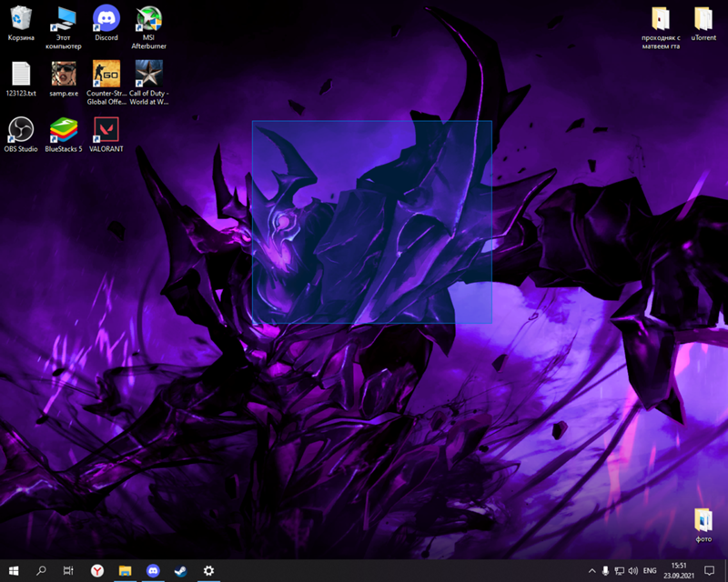Select the Этот компьютер desktop icon
This screenshot has width=728, height=582.
tap(64, 27)
